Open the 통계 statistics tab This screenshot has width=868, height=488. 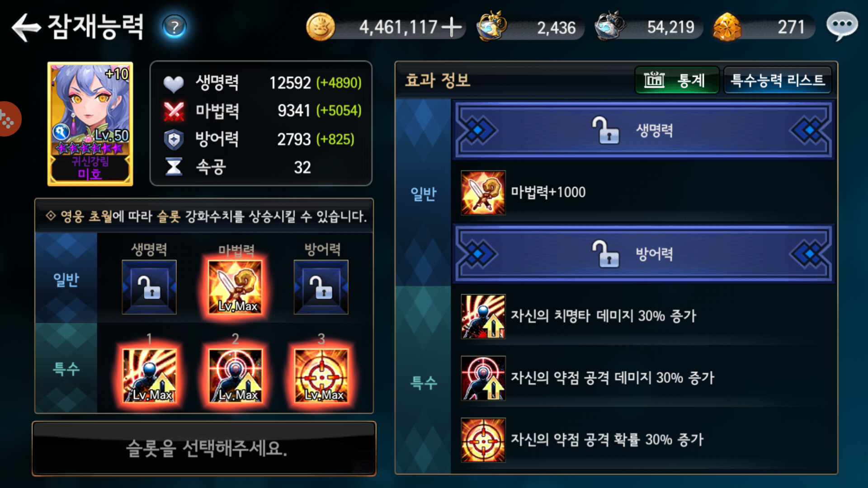(677, 80)
